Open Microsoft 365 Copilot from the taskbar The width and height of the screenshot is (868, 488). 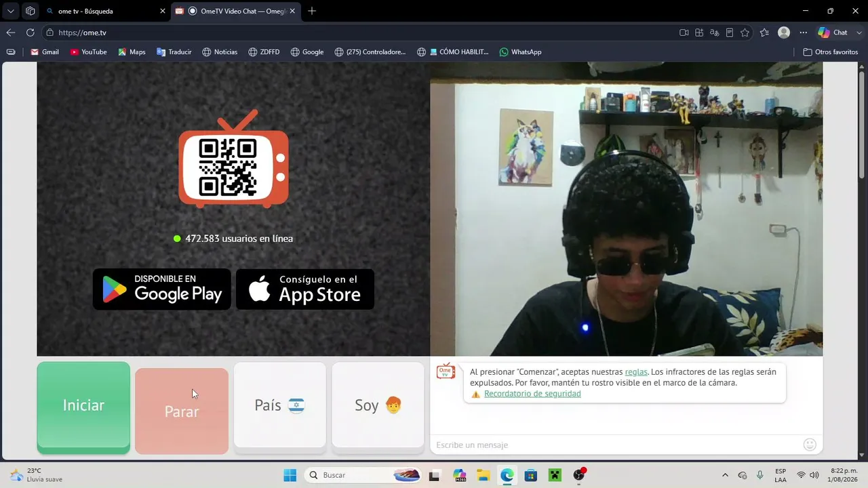(x=460, y=475)
